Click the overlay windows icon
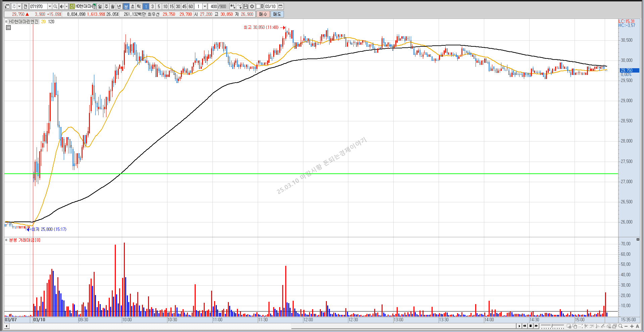The height and width of the screenshot is (332, 644). 575,326
